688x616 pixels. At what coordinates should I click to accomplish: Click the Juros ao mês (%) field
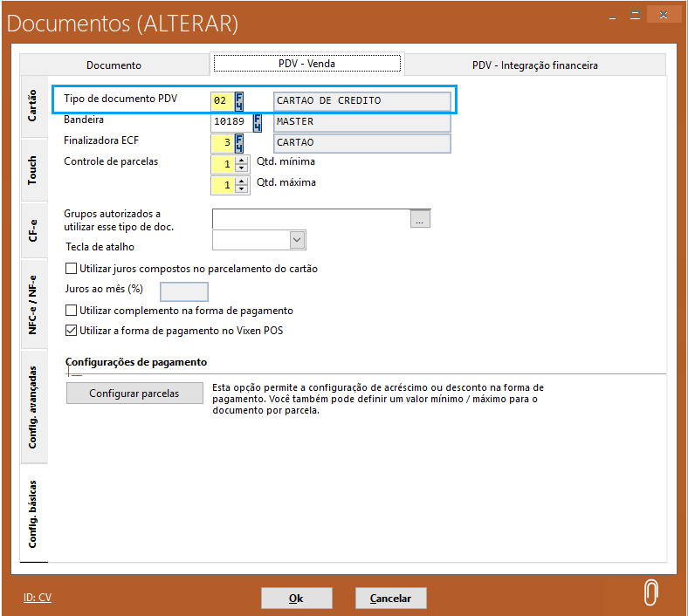184,291
